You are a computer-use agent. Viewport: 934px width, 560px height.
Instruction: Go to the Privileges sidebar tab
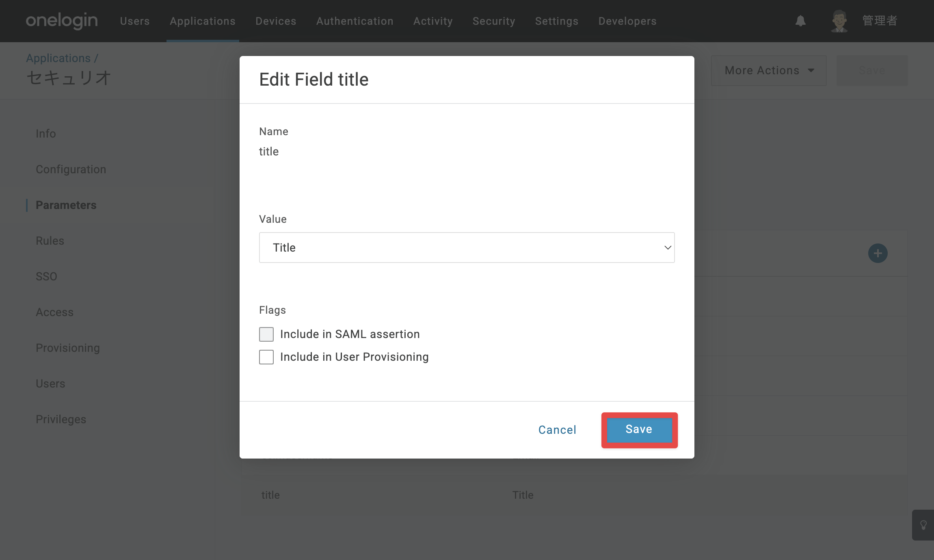pos(61,419)
